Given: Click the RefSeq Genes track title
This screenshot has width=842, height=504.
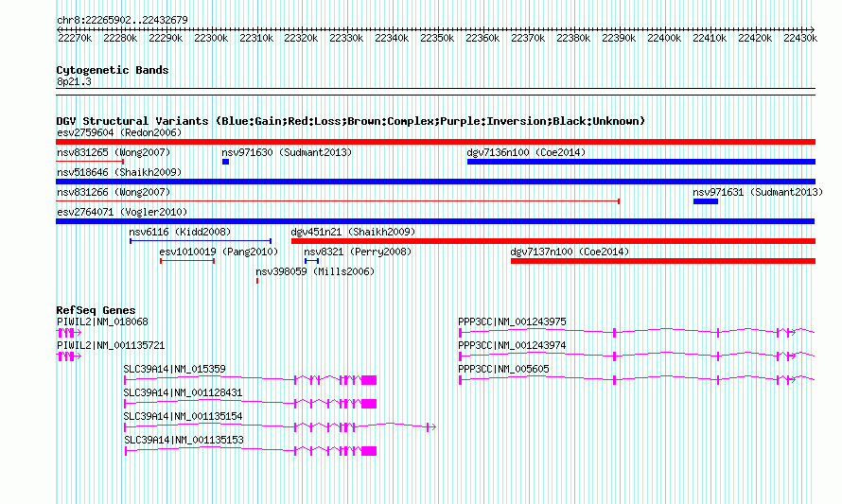Looking at the screenshot, I should click(96, 310).
